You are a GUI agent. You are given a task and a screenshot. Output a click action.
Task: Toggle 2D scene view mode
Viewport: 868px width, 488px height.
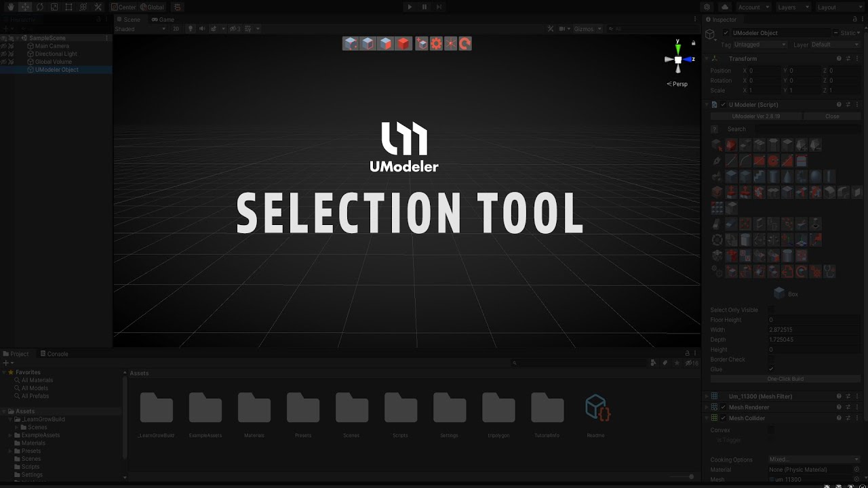[176, 28]
